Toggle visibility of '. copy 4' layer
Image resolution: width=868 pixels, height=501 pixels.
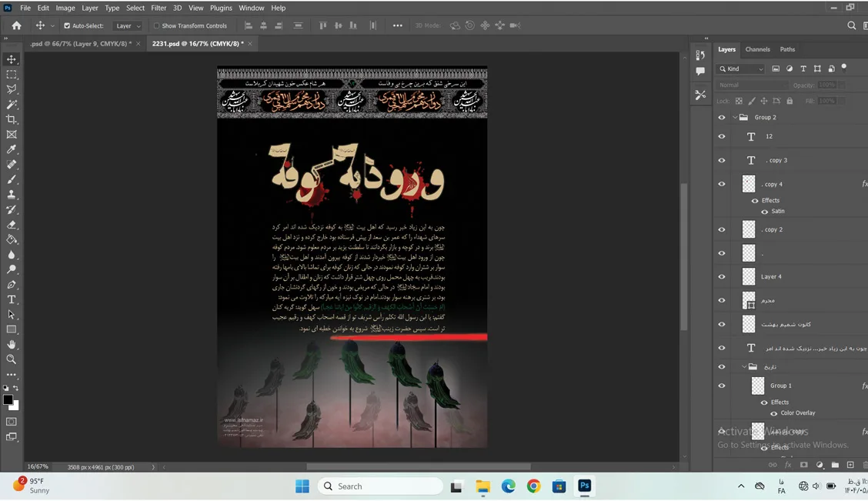click(x=721, y=184)
